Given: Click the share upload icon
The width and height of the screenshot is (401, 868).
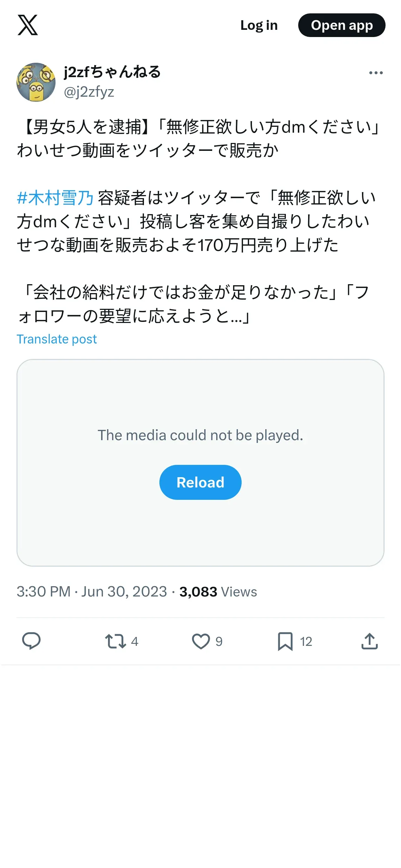Looking at the screenshot, I should click(369, 641).
